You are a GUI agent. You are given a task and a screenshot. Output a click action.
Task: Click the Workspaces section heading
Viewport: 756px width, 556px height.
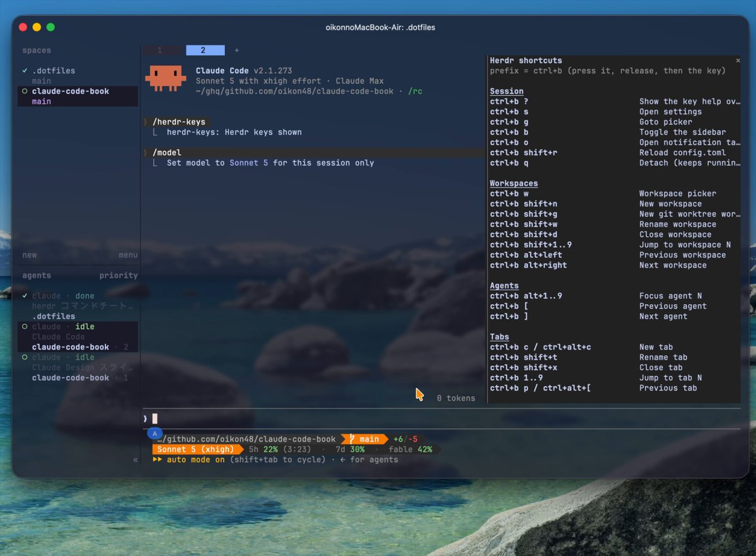(x=514, y=183)
